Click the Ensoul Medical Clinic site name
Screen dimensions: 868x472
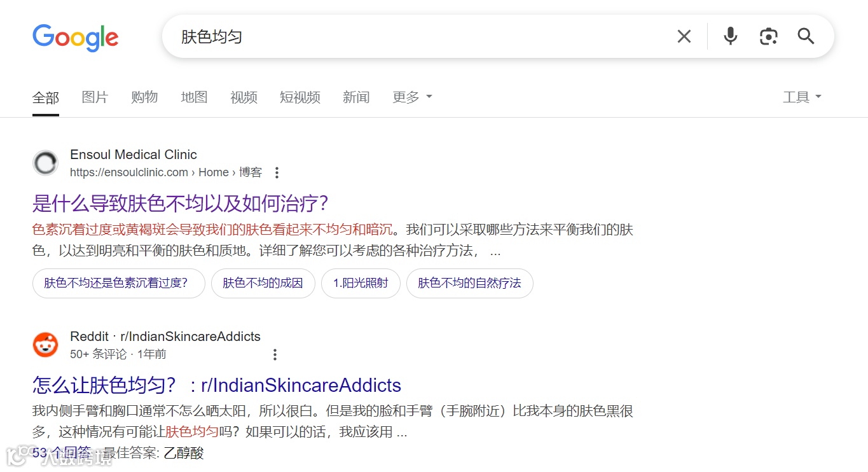(134, 155)
